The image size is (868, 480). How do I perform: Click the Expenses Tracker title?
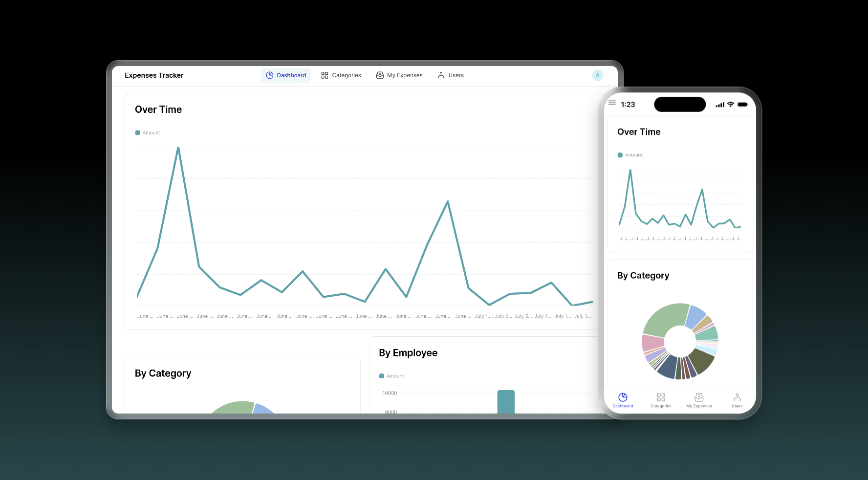[154, 75]
